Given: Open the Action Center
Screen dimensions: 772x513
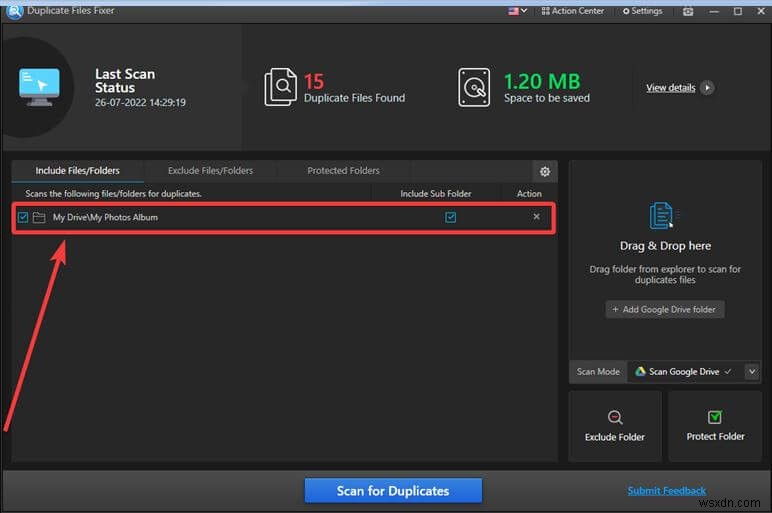Looking at the screenshot, I should (x=573, y=11).
